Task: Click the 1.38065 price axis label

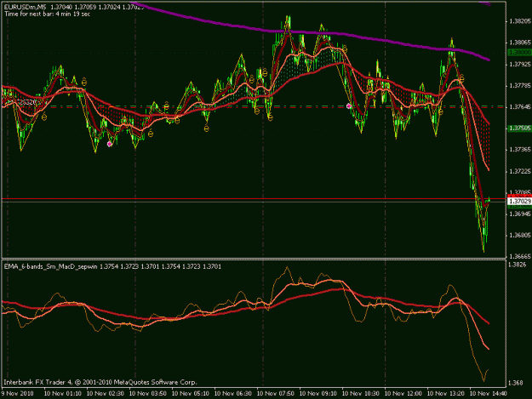Action: (x=520, y=43)
